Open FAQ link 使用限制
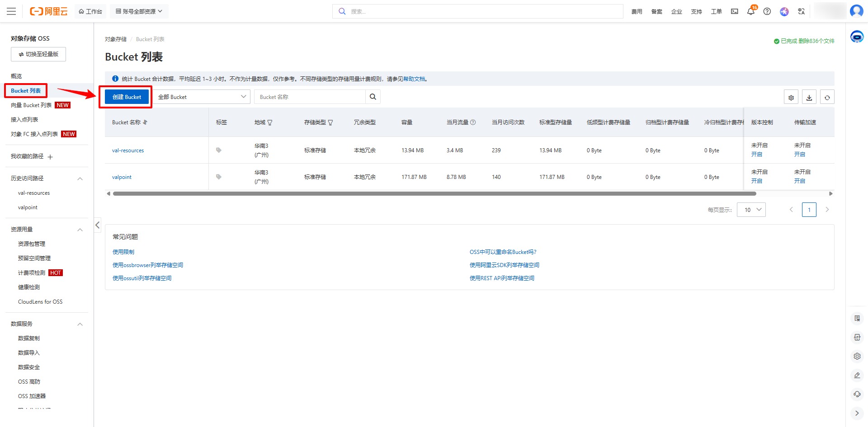Image resolution: width=868 pixels, height=427 pixels. [x=123, y=252]
